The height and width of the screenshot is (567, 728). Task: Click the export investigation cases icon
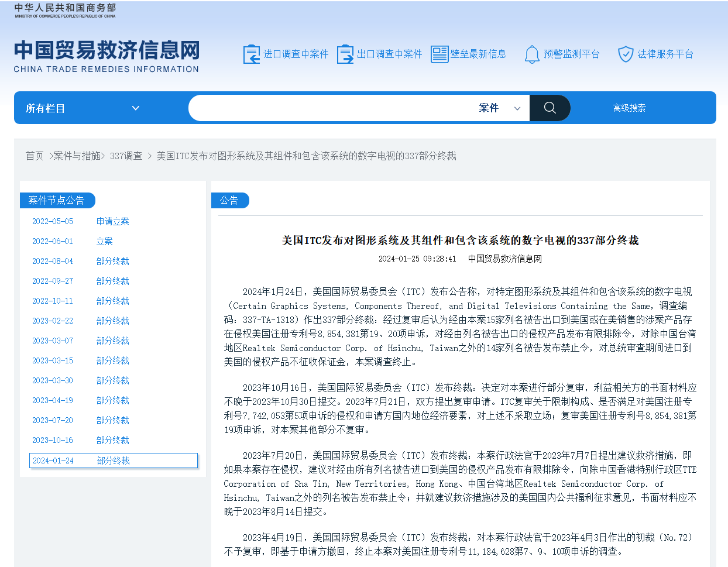pos(345,54)
